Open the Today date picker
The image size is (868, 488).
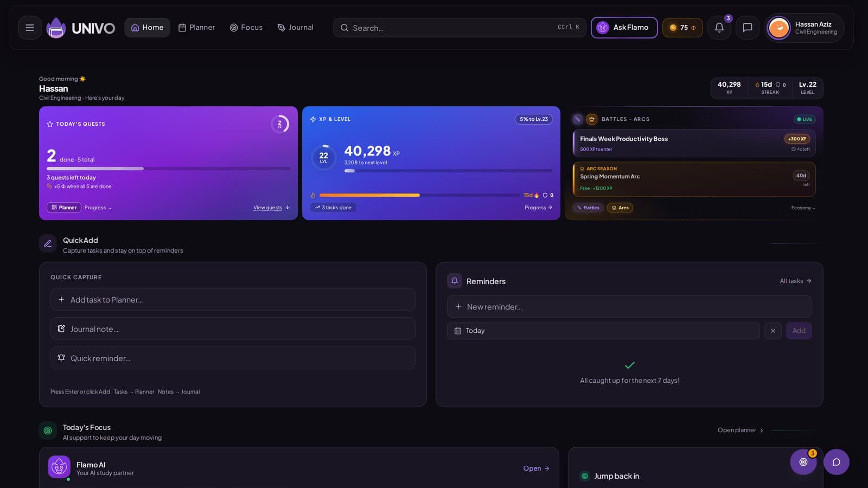[x=603, y=331]
